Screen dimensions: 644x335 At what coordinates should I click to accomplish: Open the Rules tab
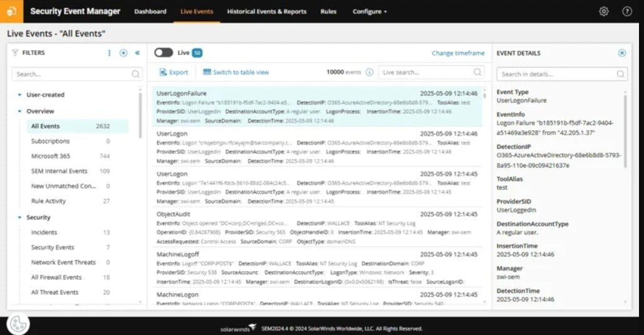click(328, 11)
